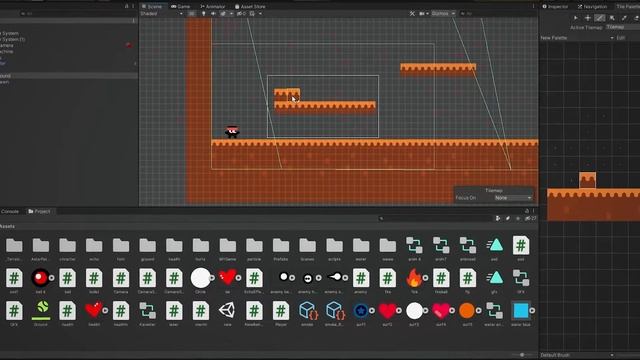Select the teal triangle gfx effect asset
Image resolution: width=640 pixels, height=360 pixels.
tap(494, 278)
